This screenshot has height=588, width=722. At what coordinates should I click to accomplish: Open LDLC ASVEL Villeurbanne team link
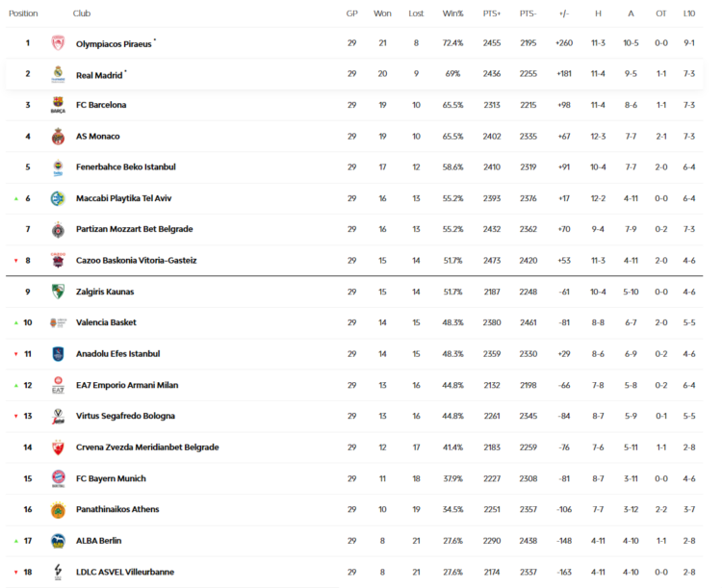point(124,572)
